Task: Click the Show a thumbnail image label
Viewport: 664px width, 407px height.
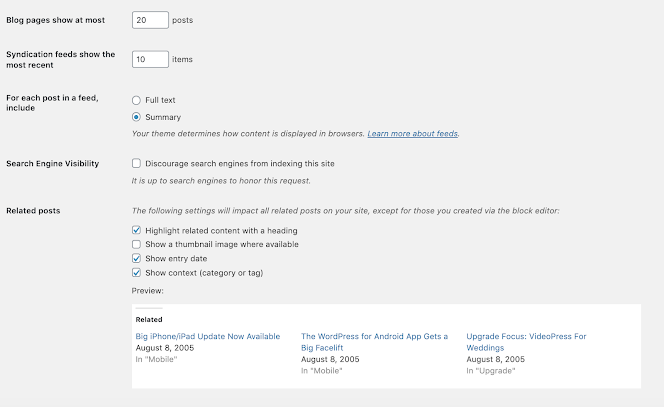Action: click(222, 244)
